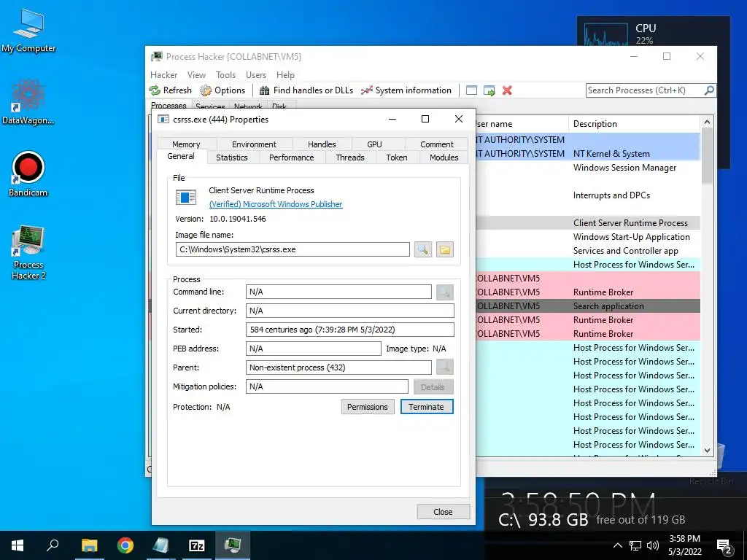The height and width of the screenshot is (560, 747).
Task: Open taskbar search magnifier
Action: (x=53, y=545)
